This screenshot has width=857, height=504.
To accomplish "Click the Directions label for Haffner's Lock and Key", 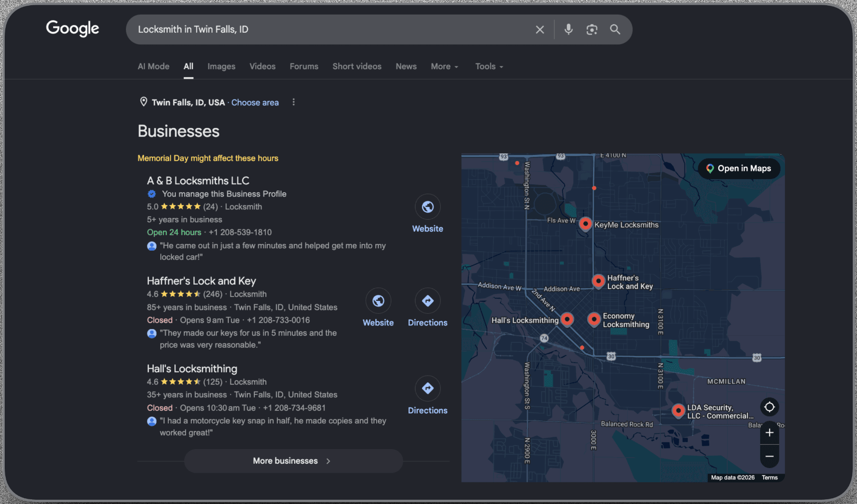I will pos(428,323).
